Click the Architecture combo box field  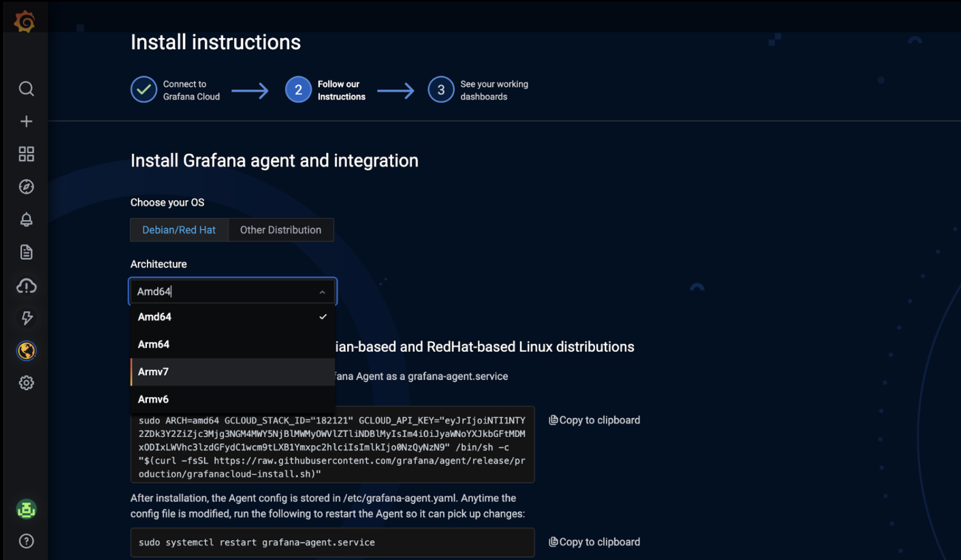click(233, 292)
